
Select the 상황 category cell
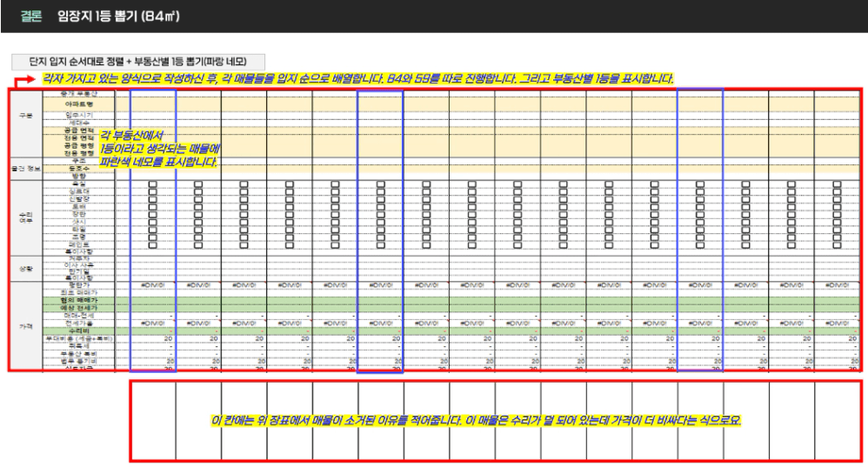(26, 269)
